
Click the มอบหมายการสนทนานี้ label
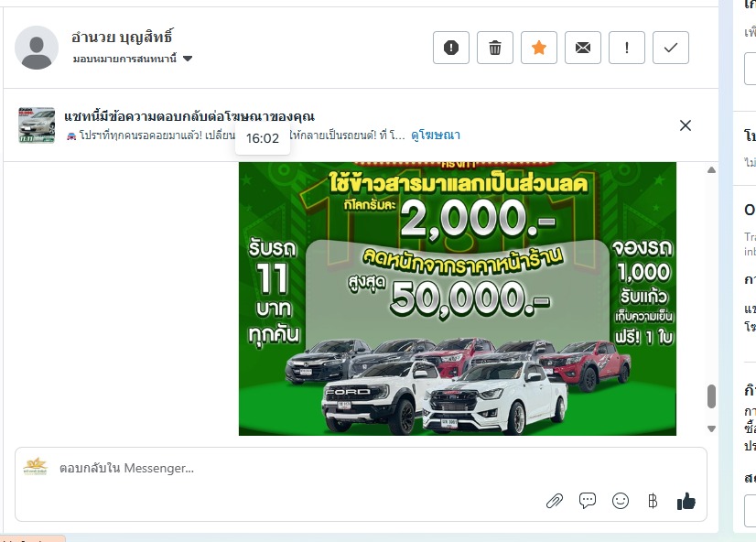coord(124,59)
